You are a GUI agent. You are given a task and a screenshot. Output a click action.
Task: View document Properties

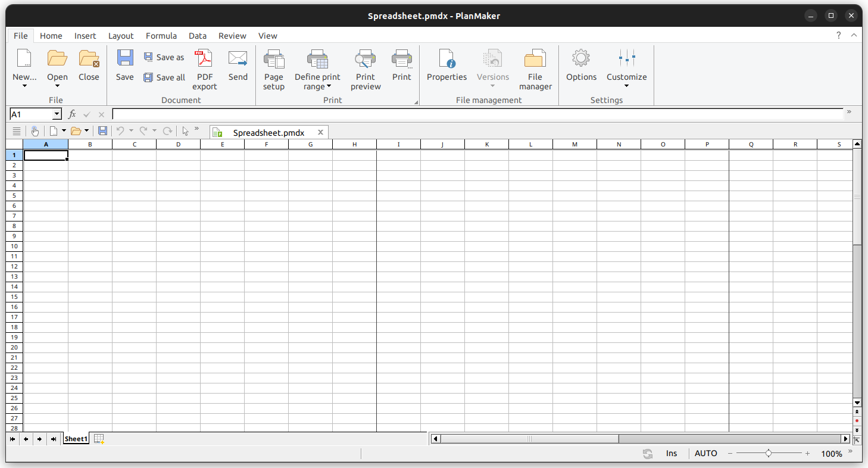[x=447, y=67]
